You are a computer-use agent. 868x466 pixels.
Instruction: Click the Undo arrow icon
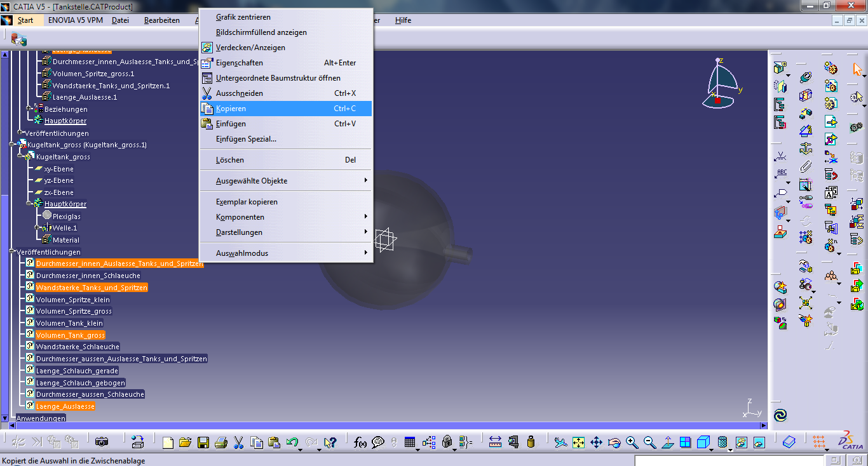click(x=292, y=442)
